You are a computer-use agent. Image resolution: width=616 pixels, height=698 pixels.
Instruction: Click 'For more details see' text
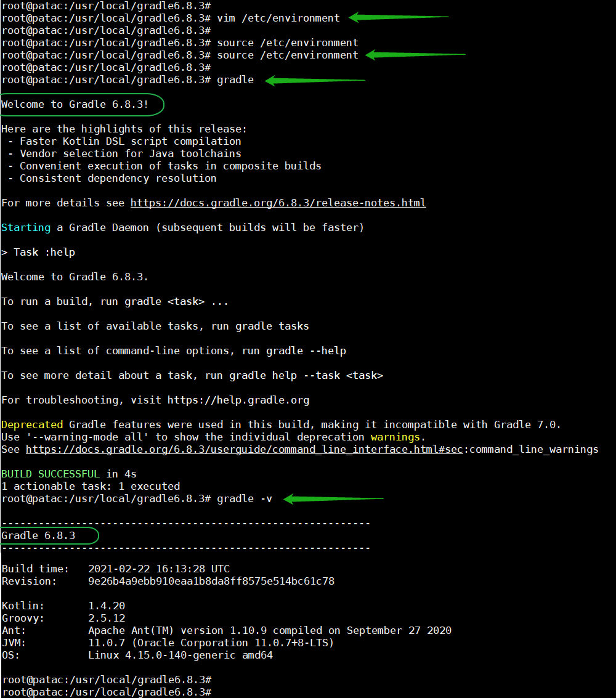(x=63, y=203)
